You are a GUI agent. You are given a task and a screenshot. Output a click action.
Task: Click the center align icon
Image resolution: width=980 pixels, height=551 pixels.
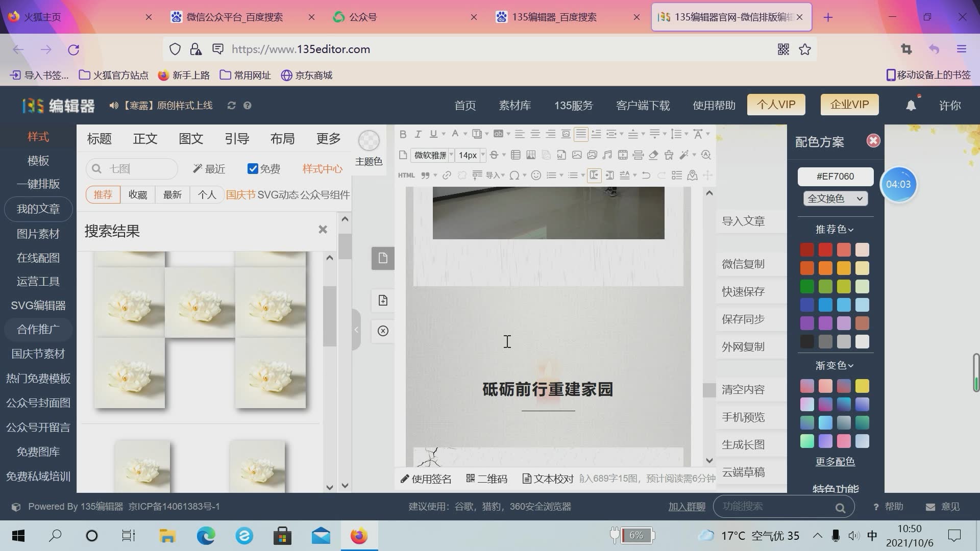click(535, 134)
